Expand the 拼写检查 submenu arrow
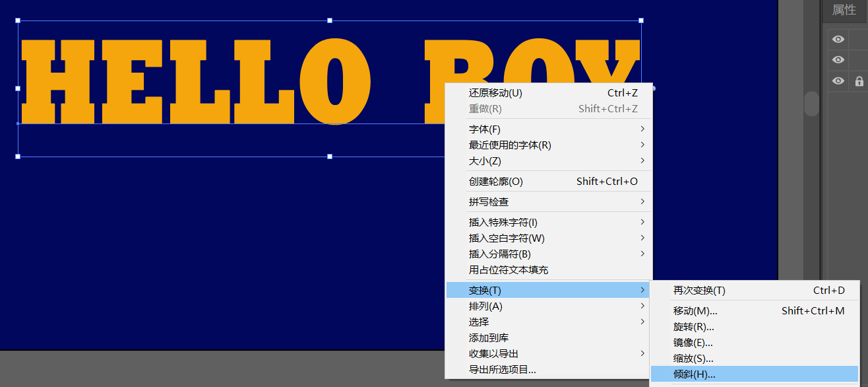 coord(642,202)
